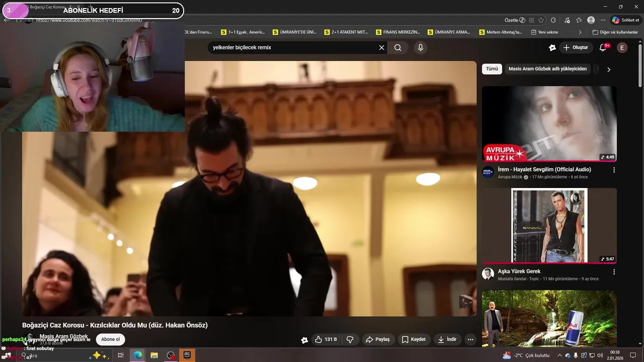
Task: Open the Meltem Altıntaş'ta... bookmark
Action: pos(501,32)
